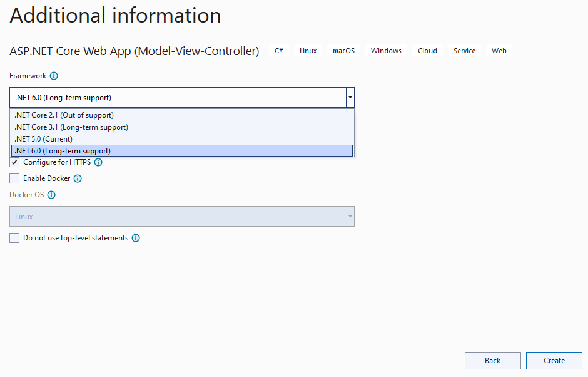Tick Do not use top-level statements

click(14, 238)
